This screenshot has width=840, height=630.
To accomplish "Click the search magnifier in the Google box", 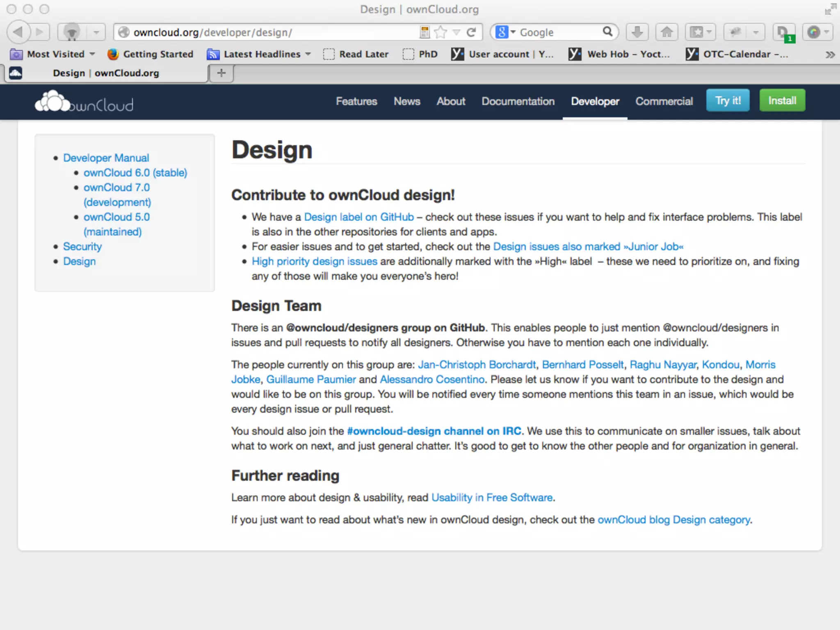I will coord(607,32).
